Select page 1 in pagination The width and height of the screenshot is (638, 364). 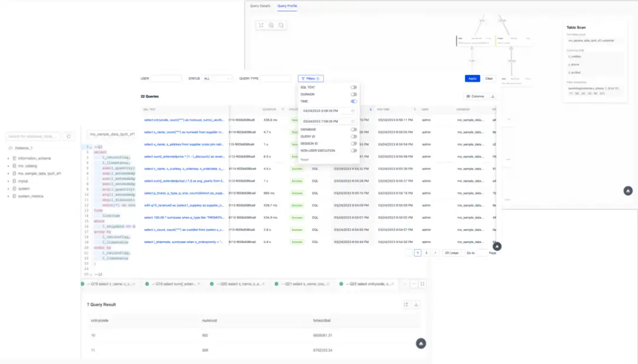[x=418, y=252]
